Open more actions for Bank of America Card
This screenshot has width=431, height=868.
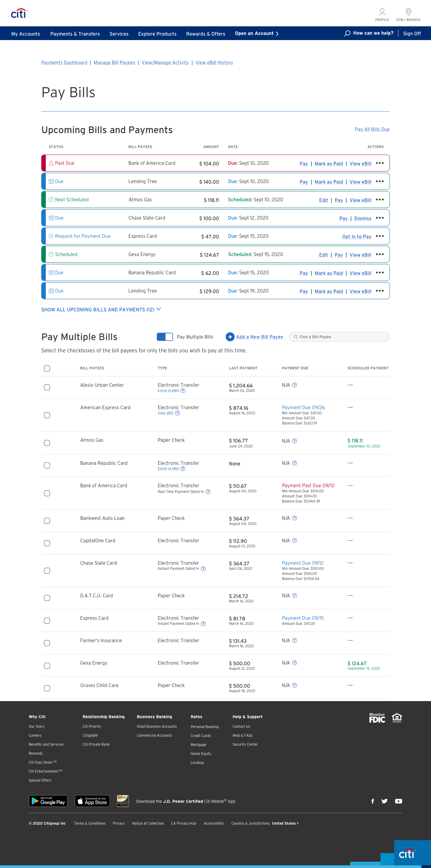pyautogui.click(x=380, y=163)
